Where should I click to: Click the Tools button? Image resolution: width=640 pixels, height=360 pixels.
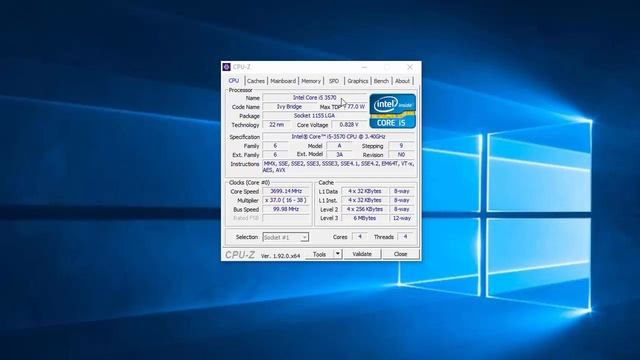[320, 254]
